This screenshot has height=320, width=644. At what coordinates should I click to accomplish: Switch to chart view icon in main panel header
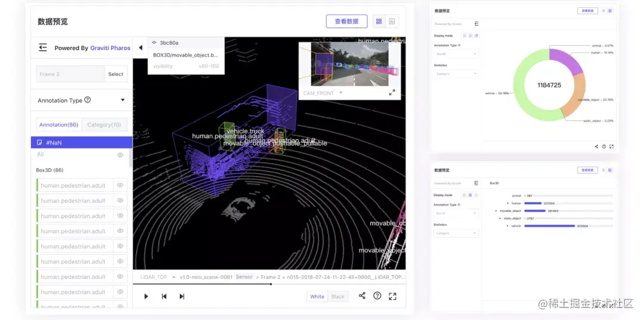coord(392,21)
